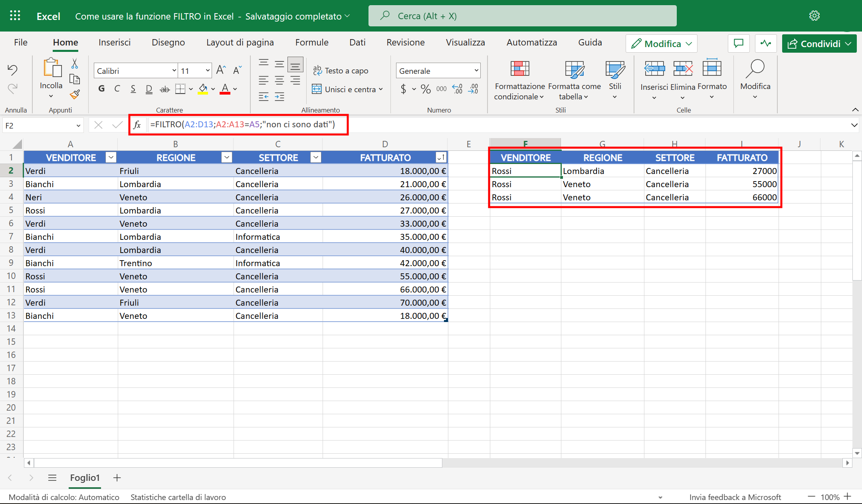Open the FATTURATO column filter dropdown

tap(441, 157)
